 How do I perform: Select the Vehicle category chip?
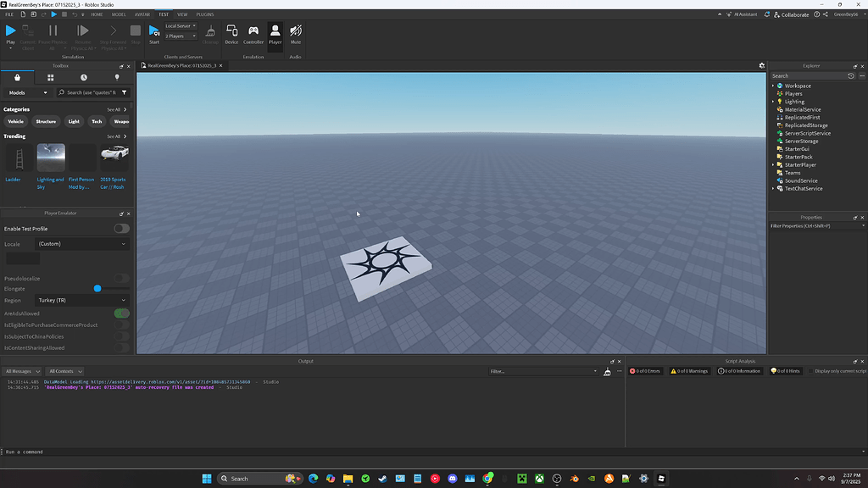coord(15,121)
